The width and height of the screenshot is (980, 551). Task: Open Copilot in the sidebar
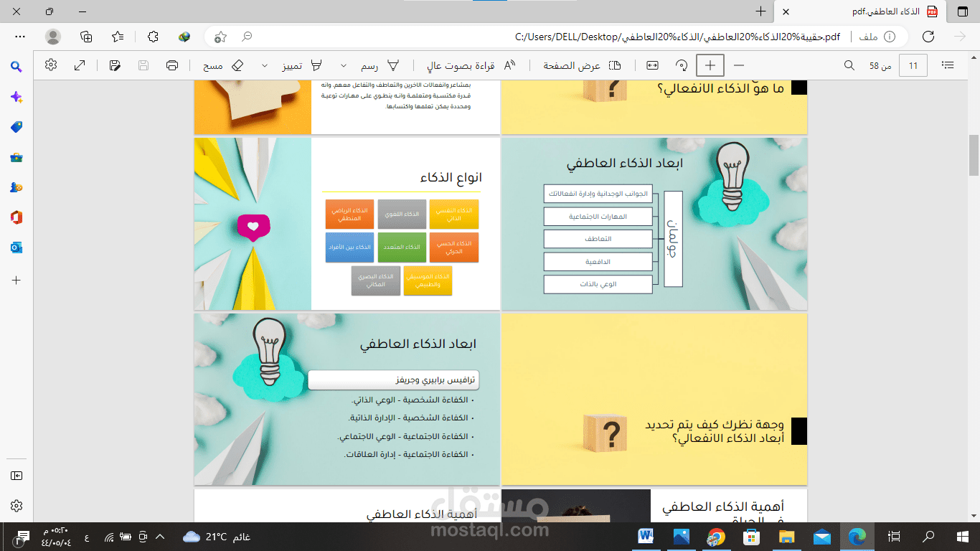tap(17, 97)
